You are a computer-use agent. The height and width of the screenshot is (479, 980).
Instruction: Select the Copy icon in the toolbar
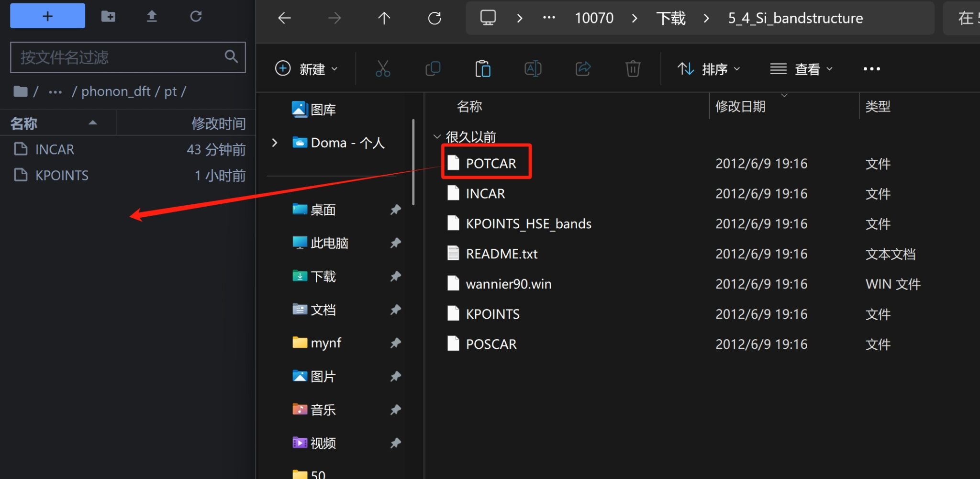434,68
